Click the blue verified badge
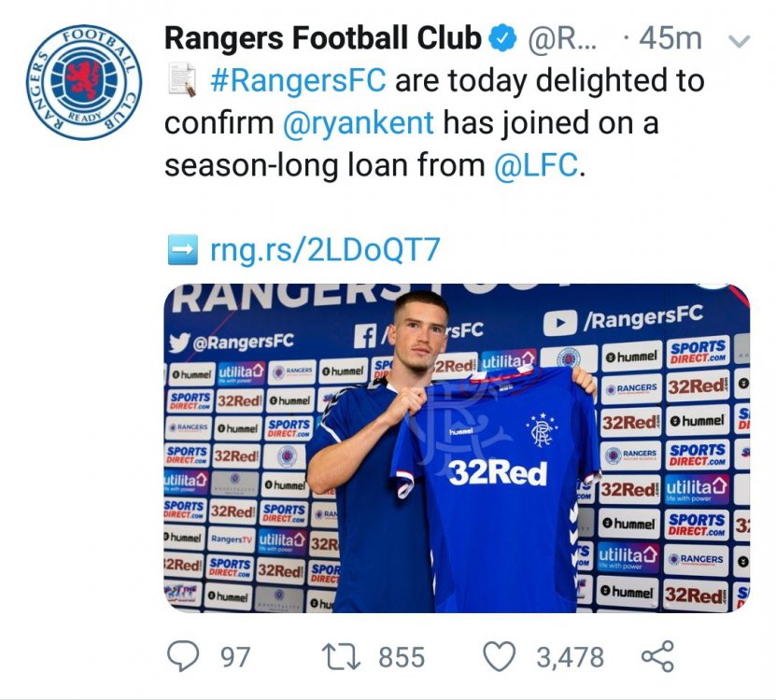 (x=503, y=38)
